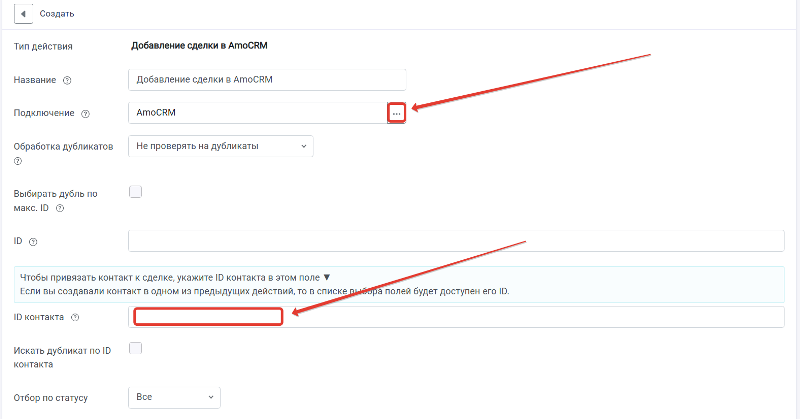Tick the Искать дубликат по ID контакта checkbox
The width and height of the screenshot is (800, 419).
135,349
